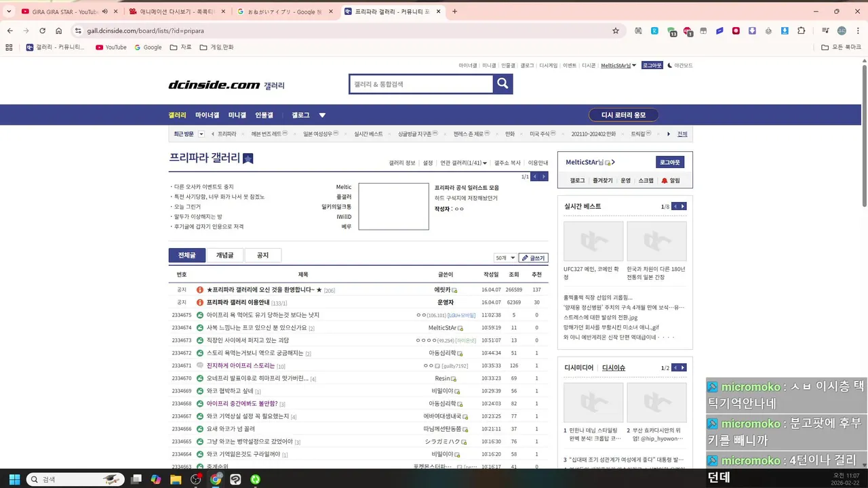This screenshot has height=488, width=868.
Task: Go to next page of 디시이슈 panel
Action: 683,367
